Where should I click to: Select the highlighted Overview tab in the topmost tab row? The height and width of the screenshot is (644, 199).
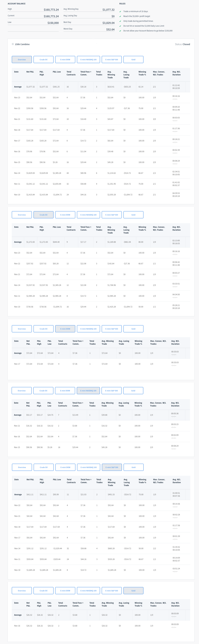22,60
